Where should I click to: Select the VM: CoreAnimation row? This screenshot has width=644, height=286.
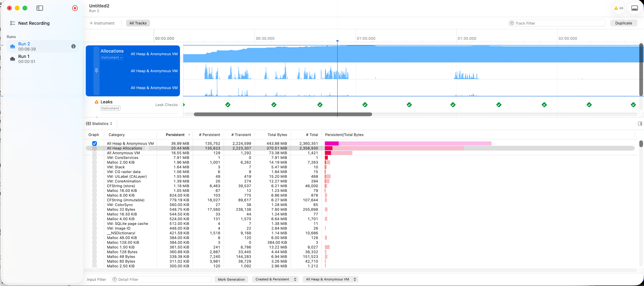click(360, 181)
